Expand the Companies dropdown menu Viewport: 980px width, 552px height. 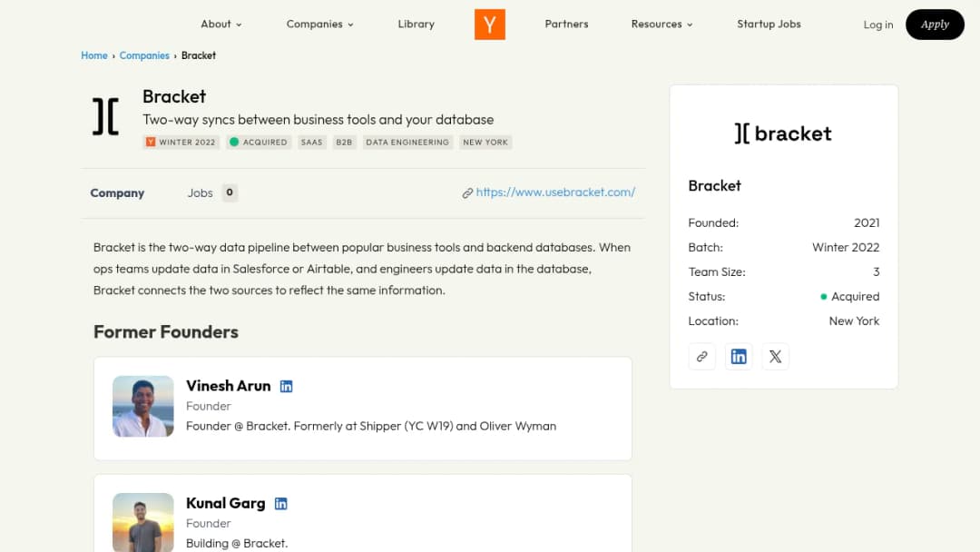[x=319, y=24]
